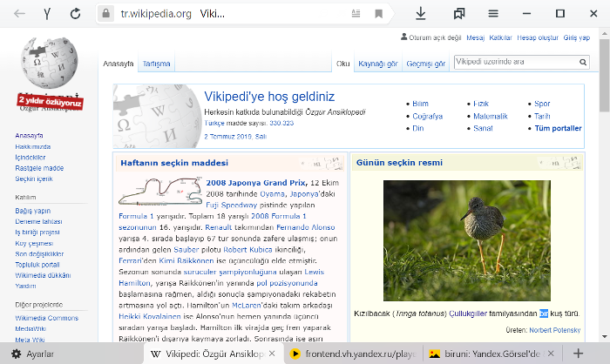Click the Kızılbacak bird photo
610x364 pixels.
point(467,240)
